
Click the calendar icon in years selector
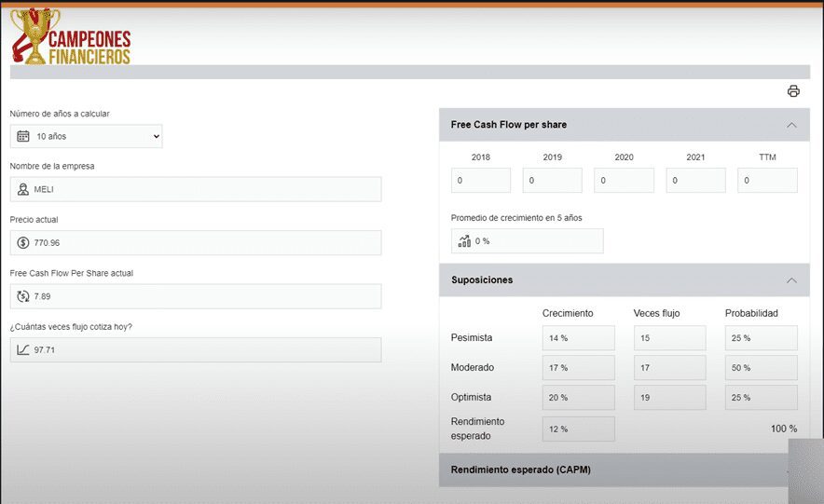(23, 136)
